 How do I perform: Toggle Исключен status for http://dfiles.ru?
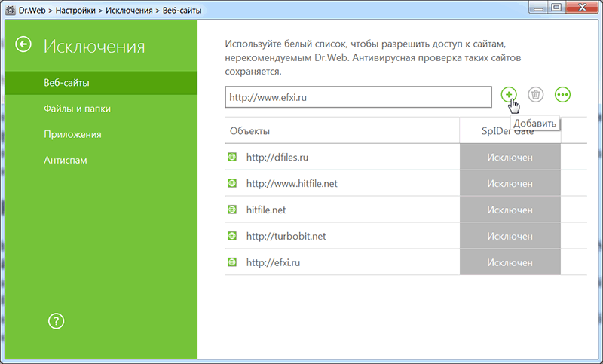tap(510, 158)
